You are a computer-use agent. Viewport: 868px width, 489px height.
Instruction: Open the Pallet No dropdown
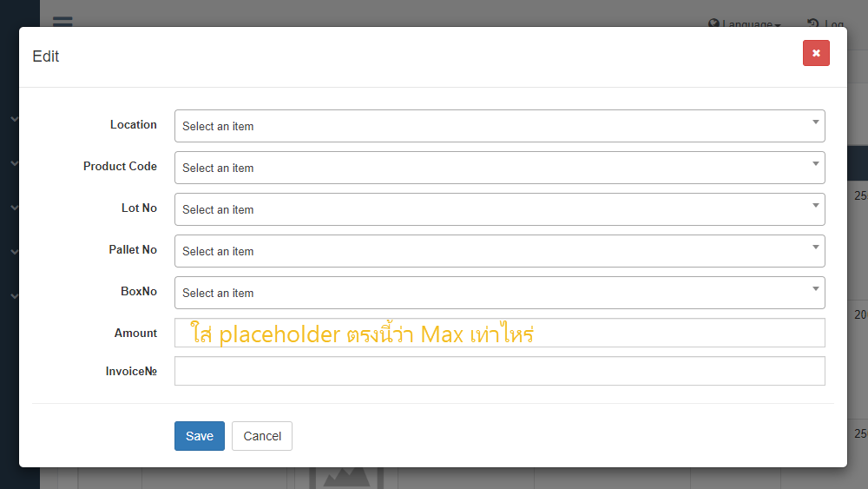point(499,251)
